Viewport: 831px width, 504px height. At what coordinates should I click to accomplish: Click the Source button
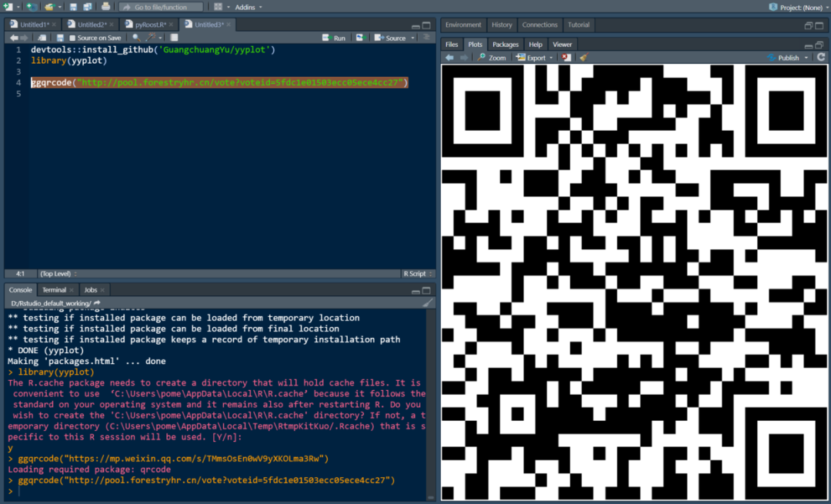[x=390, y=38]
